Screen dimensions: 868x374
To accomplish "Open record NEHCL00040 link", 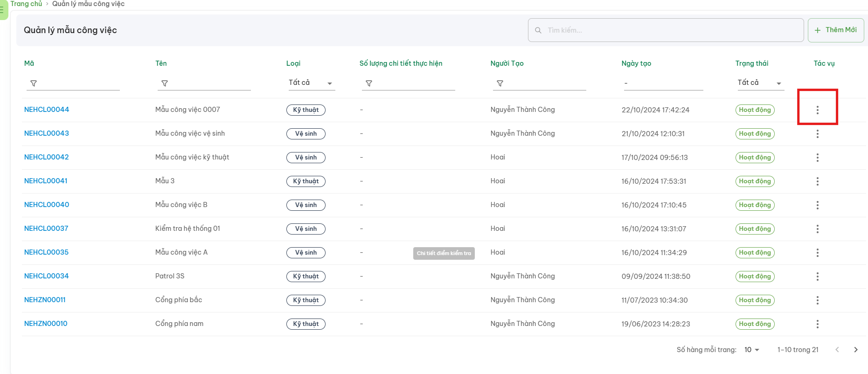I will coord(47,205).
